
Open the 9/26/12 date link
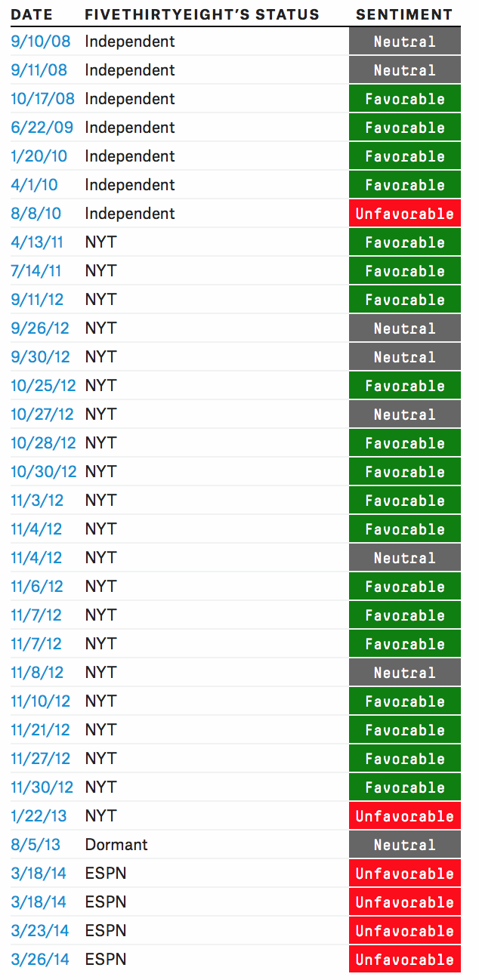tap(39, 328)
